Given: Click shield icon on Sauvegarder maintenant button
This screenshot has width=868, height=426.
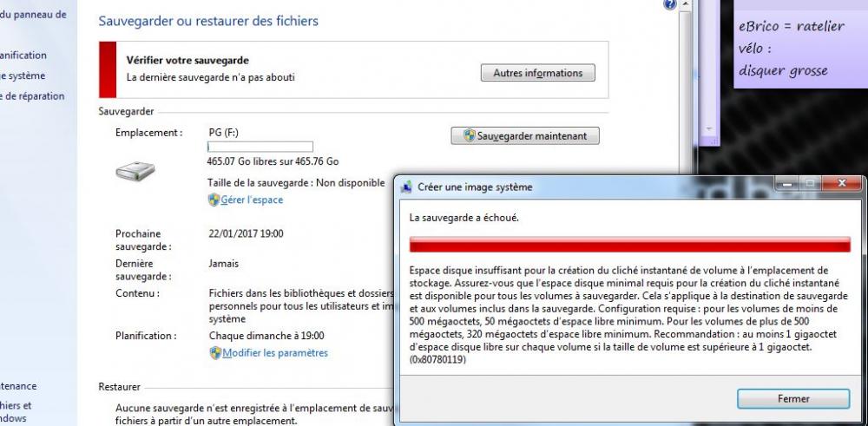Looking at the screenshot, I should [470, 135].
